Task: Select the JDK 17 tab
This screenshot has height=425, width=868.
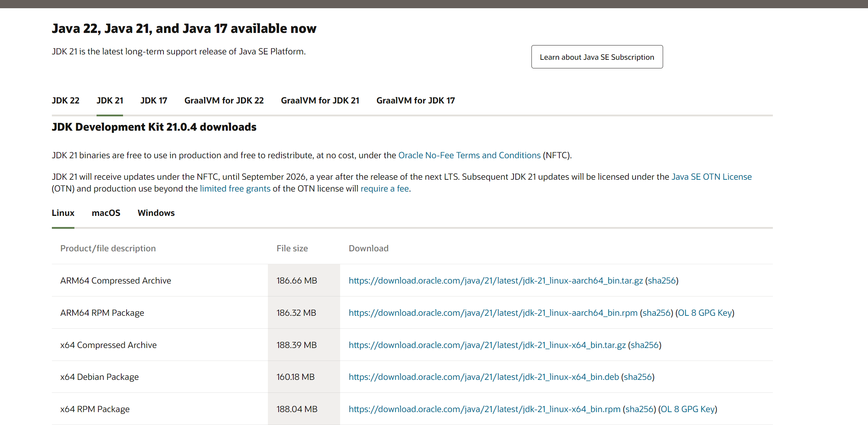Action: [154, 101]
